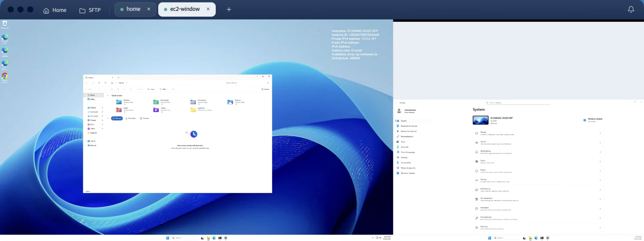This screenshot has height=241, width=644.
Task: Expand the Storage settings row
Action: click(x=538, y=180)
